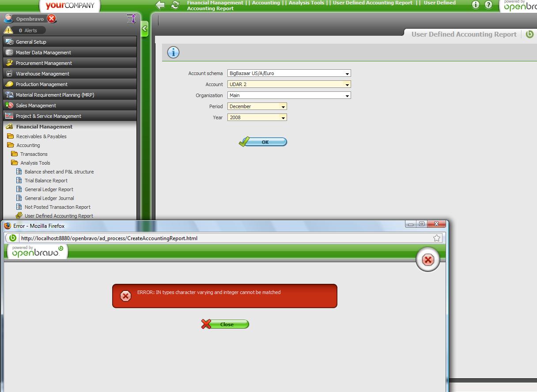Click the site identity icon in Firefox URL bar
The width and height of the screenshot is (537, 392).
pyautogui.click(x=13, y=238)
